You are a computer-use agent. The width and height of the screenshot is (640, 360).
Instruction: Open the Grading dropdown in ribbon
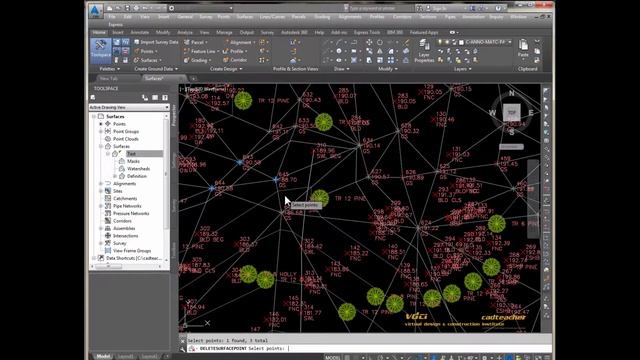tap(198, 60)
